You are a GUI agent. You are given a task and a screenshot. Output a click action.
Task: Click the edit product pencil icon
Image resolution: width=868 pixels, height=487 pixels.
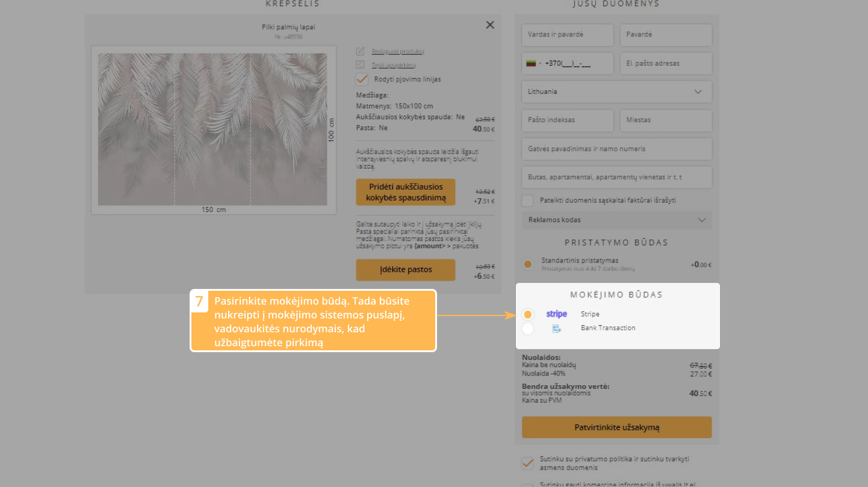[x=361, y=51]
